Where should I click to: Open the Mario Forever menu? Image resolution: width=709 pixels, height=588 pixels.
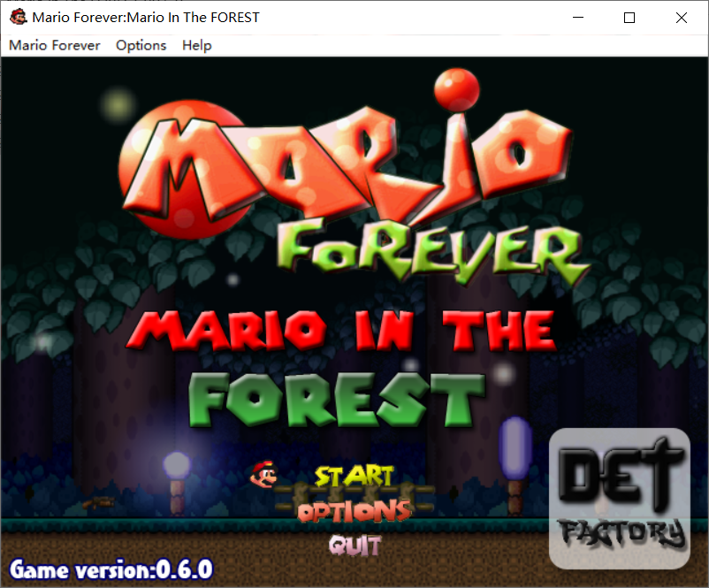pos(54,45)
